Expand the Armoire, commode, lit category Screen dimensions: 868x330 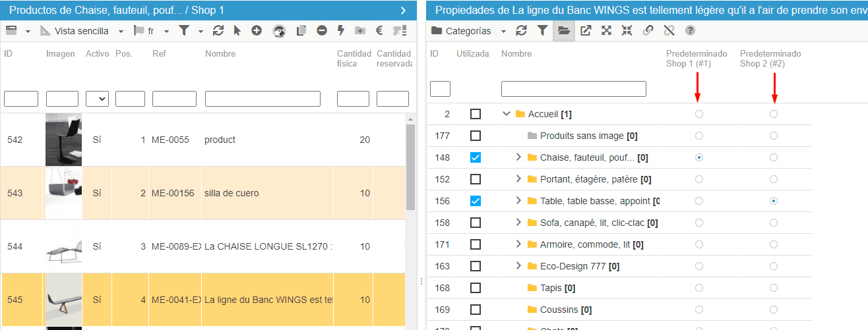518,244
